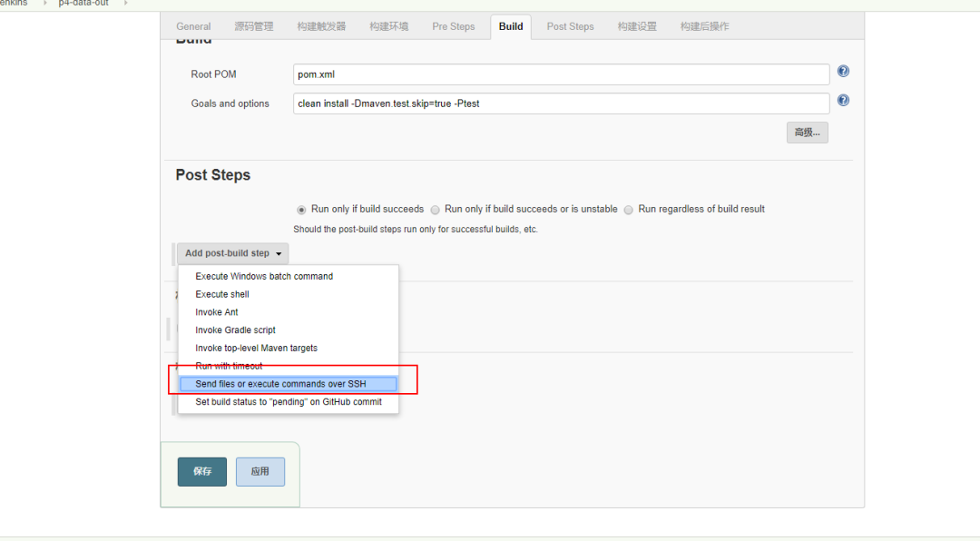This screenshot has height=541, width=980.
Task: Open Add post-build step dropdown
Action: coord(232,253)
